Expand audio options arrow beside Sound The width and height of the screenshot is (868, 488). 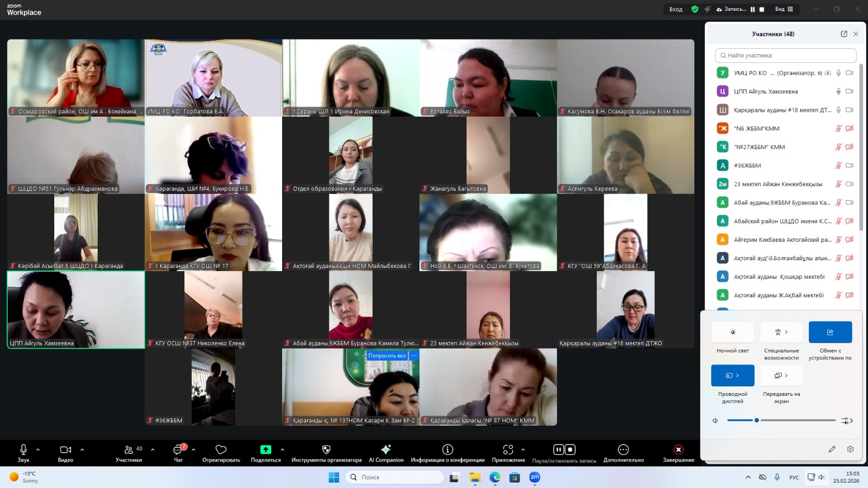(x=38, y=450)
